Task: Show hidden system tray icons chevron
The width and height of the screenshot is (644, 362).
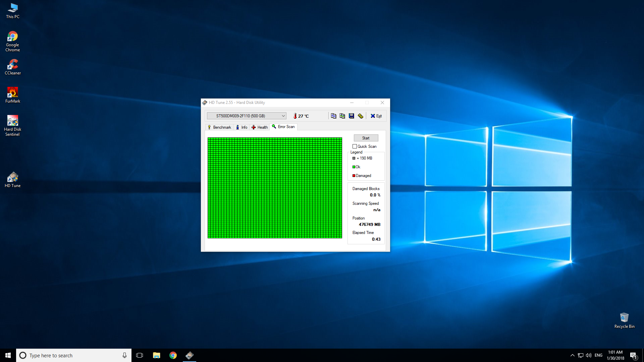Action: 572,355
